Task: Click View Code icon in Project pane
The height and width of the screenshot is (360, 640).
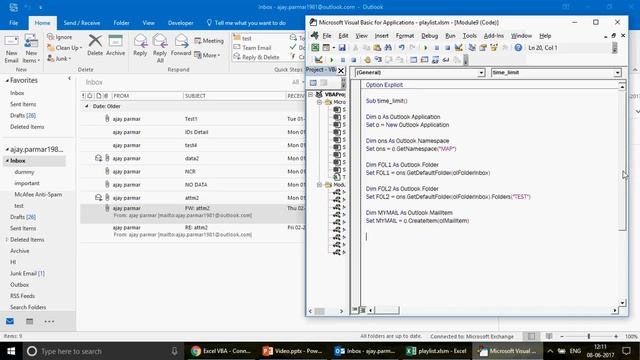Action: click(313, 83)
